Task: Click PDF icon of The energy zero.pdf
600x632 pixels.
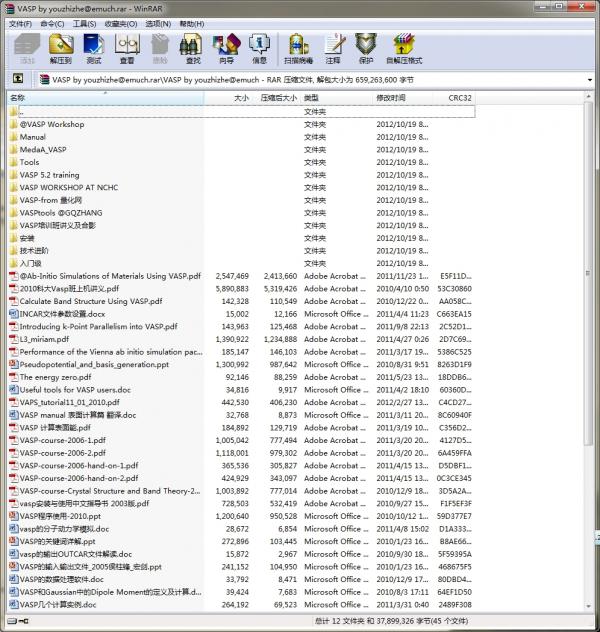Action: (14, 377)
